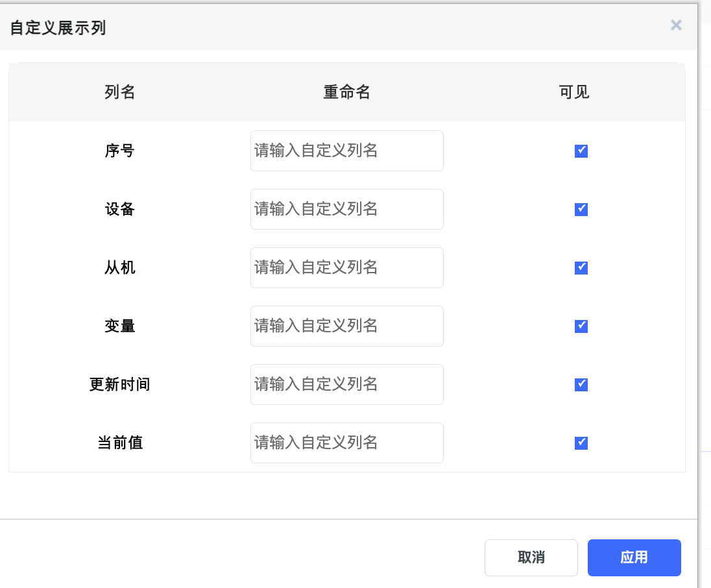711x588 pixels.
Task: Select the 设备 row label
Action: pyautogui.click(x=120, y=209)
